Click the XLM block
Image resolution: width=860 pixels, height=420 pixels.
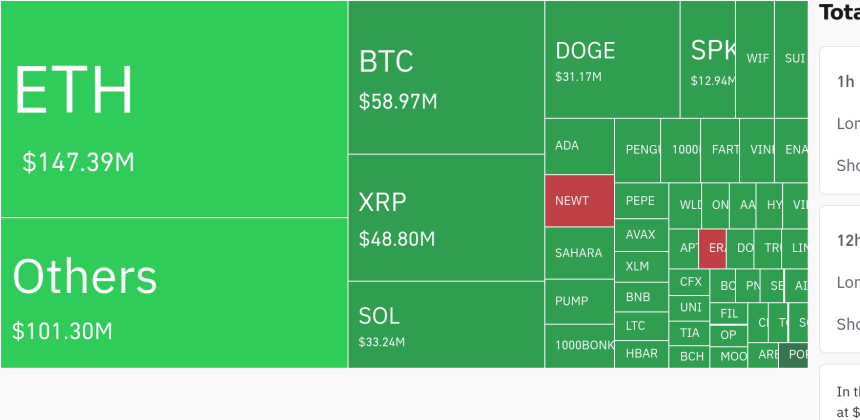click(640, 266)
